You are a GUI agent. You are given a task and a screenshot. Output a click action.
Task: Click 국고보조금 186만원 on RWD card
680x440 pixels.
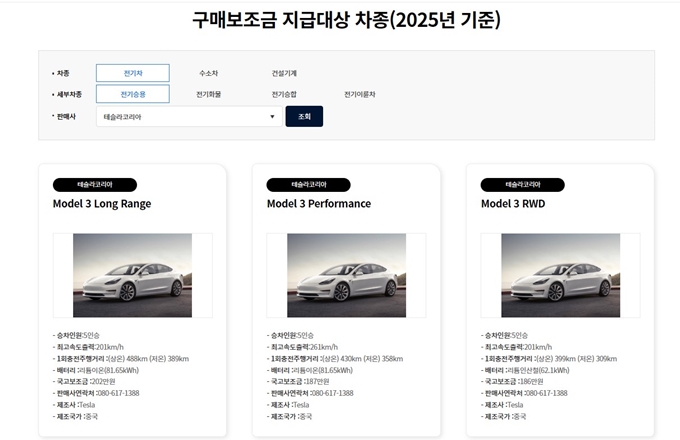[x=512, y=381]
